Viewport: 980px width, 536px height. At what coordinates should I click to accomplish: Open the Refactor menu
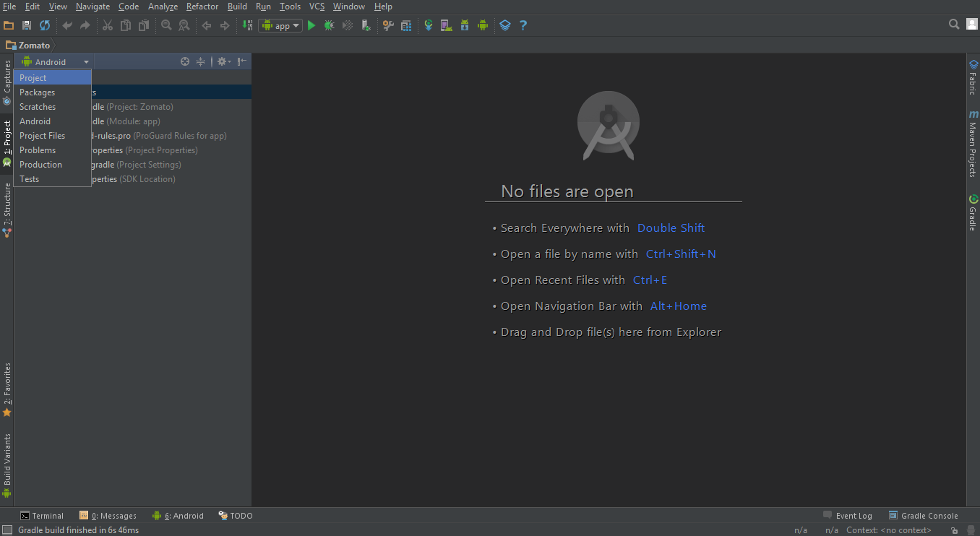pos(202,7)
